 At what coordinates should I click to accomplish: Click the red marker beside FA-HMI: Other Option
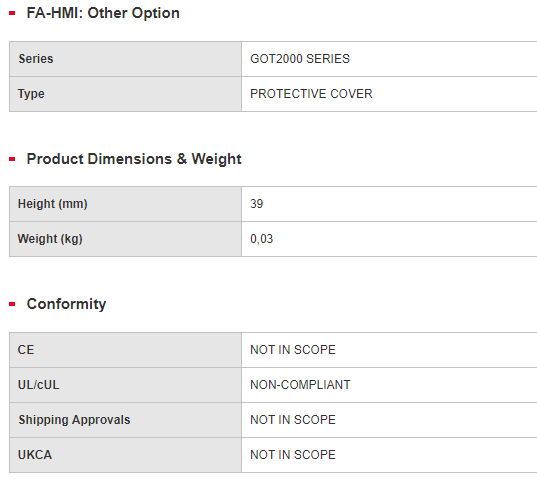click(x=12, y=13)
